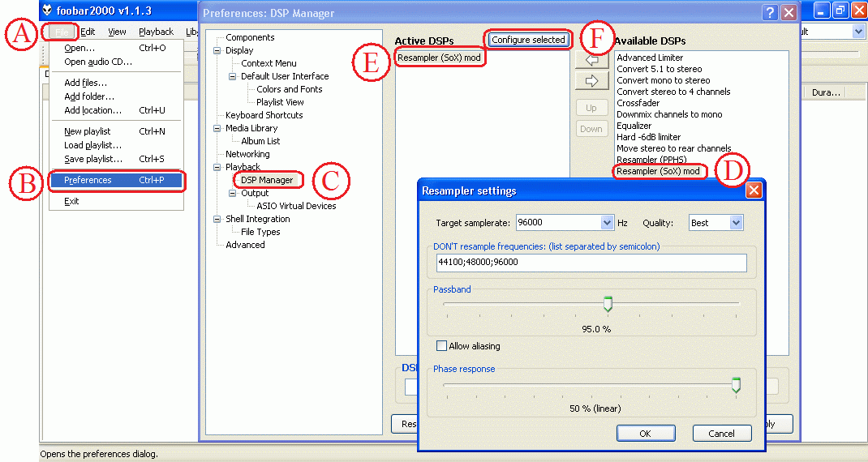Open the Target samplerate dropdown

tap(608, 222)
